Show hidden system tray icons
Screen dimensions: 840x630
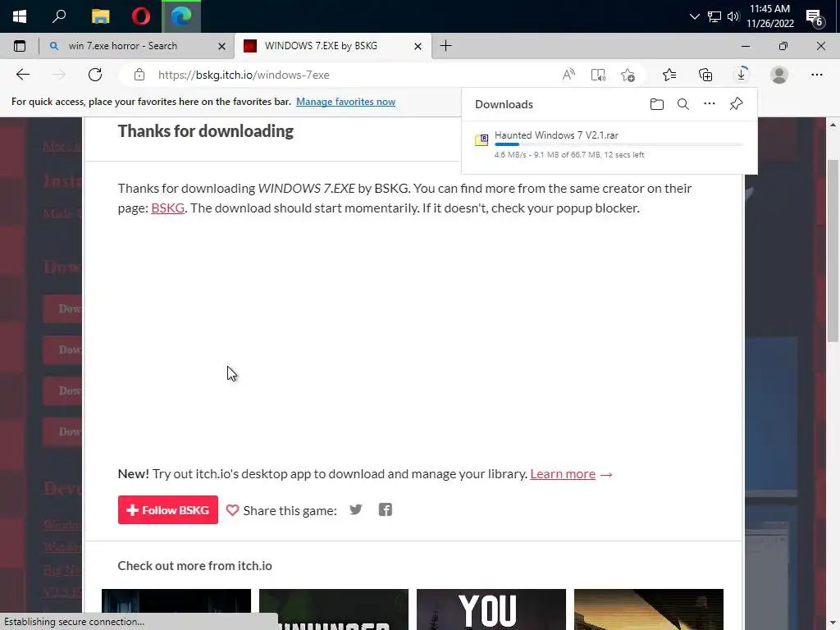[x=694, y=16]
